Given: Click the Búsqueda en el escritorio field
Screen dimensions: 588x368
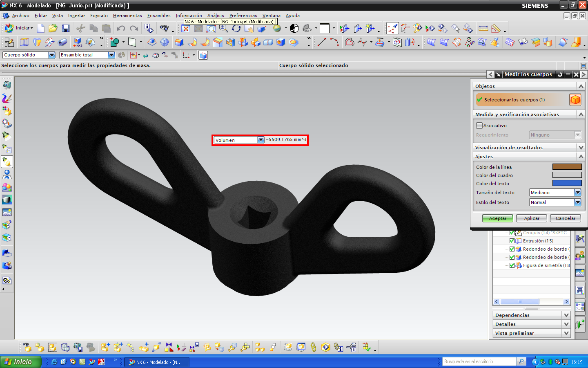Looking at the screenshot, I should tap(479, 361).
